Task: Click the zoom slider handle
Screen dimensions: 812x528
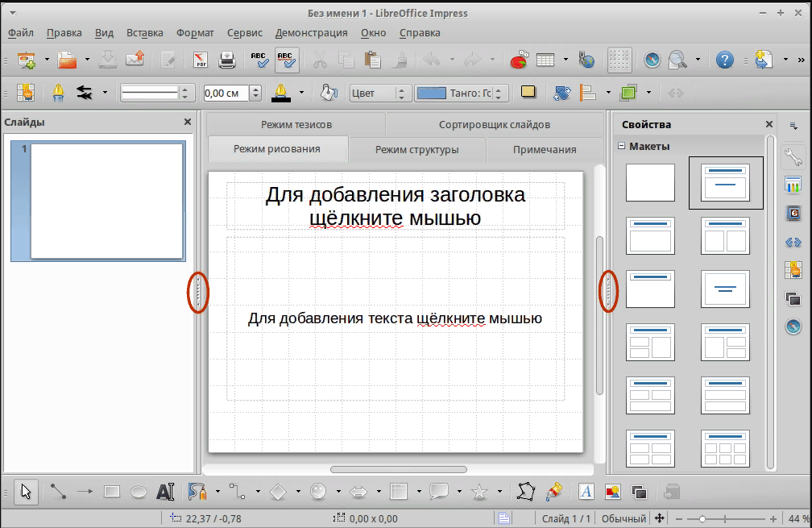Action: point(702,518)
